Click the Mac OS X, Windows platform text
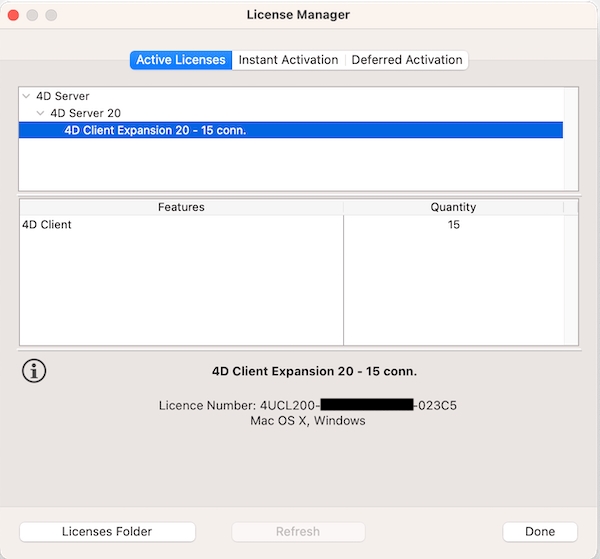 pyautogui.click(x=307, y=421)
